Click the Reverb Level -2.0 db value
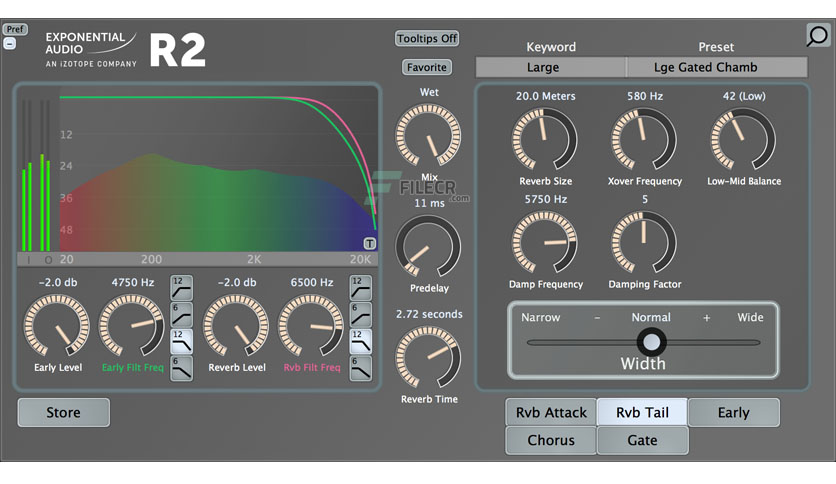Image resolution: width=836 pixels, height=484 pixels. (237, 282)
